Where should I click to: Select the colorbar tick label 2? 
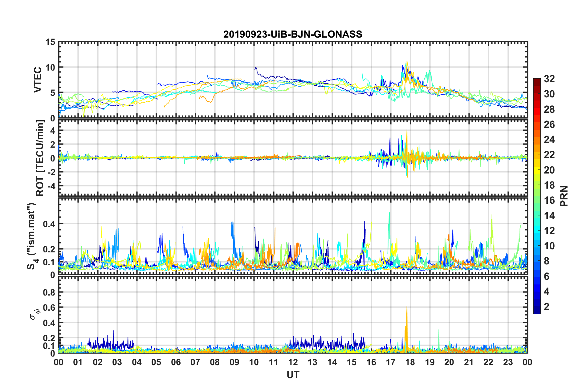[x=547, y=307]
